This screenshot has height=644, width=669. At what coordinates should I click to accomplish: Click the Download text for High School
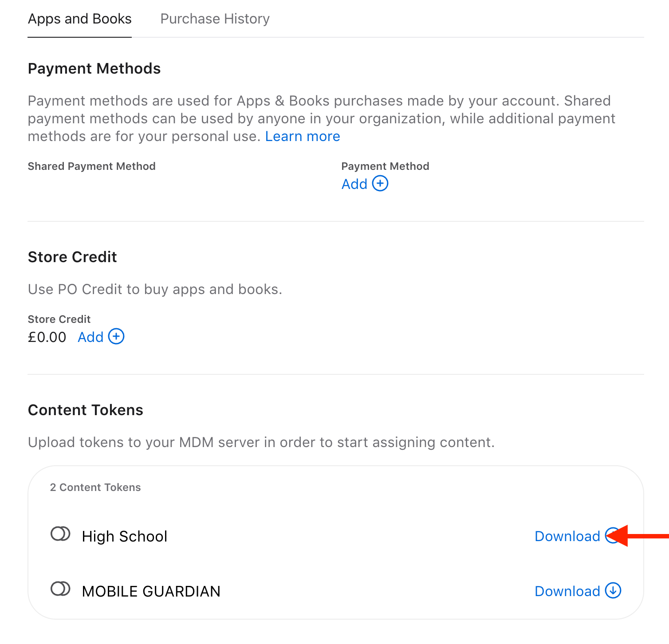(x=567, y=536)
